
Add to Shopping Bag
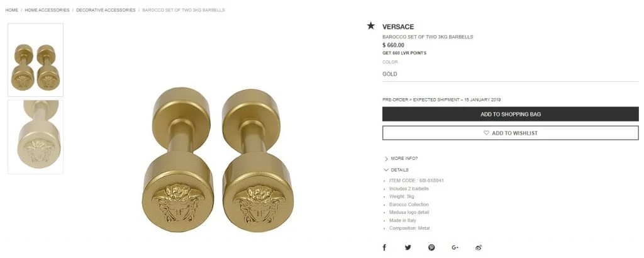pyautogui.click(x=511, y=114)
